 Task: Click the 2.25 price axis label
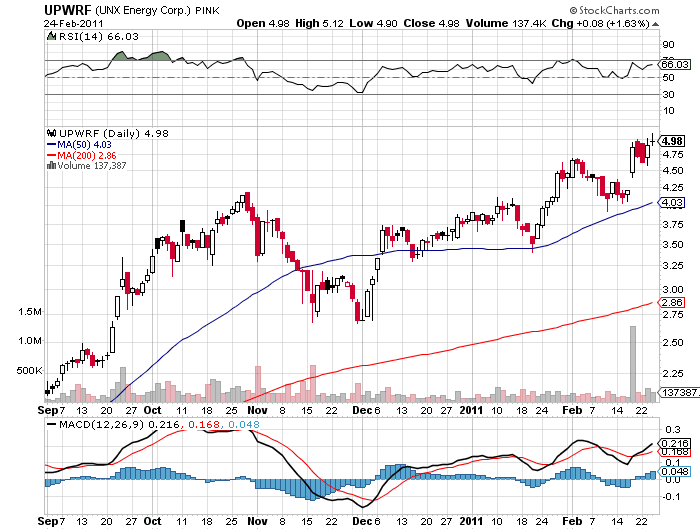673,373
